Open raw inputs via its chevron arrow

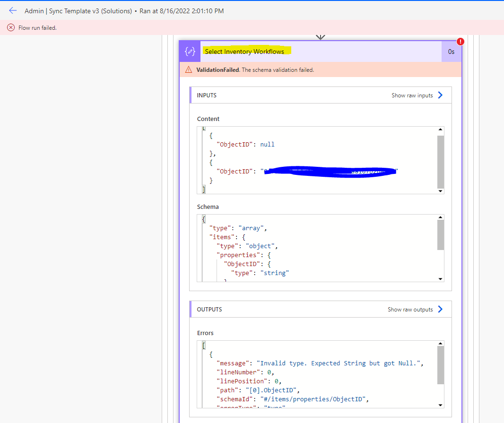point(441,95)
